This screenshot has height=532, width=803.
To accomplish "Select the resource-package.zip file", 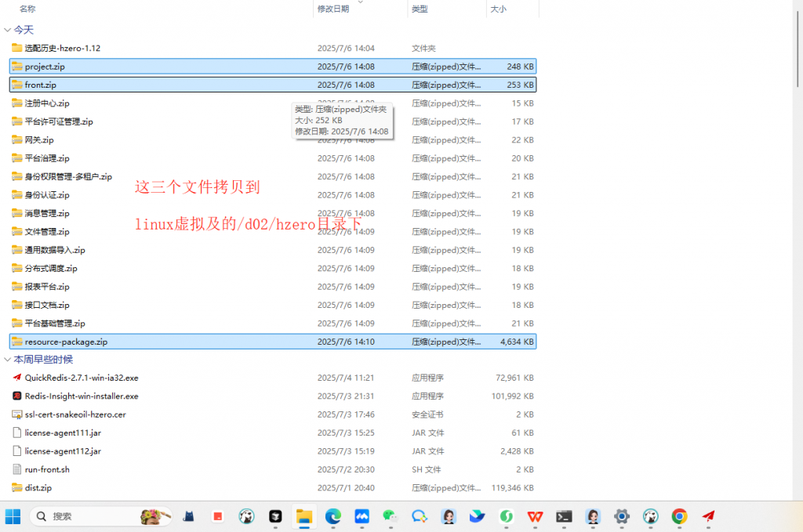I will click(x=66, y=342).
